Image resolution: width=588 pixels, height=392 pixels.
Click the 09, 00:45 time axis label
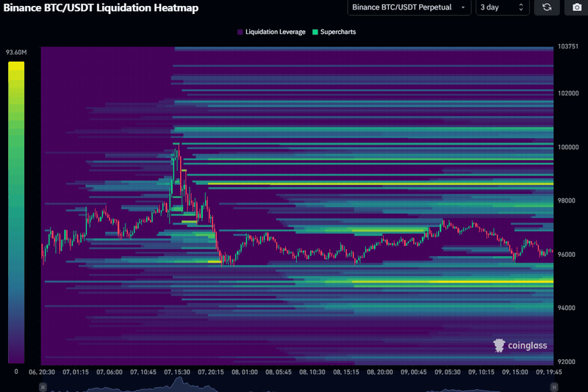coord(413,371)
